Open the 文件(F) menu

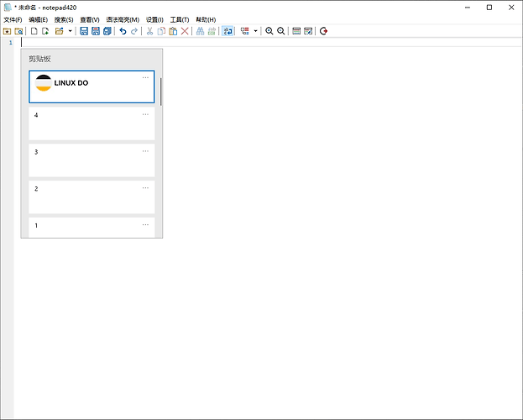tap(13, 19)
